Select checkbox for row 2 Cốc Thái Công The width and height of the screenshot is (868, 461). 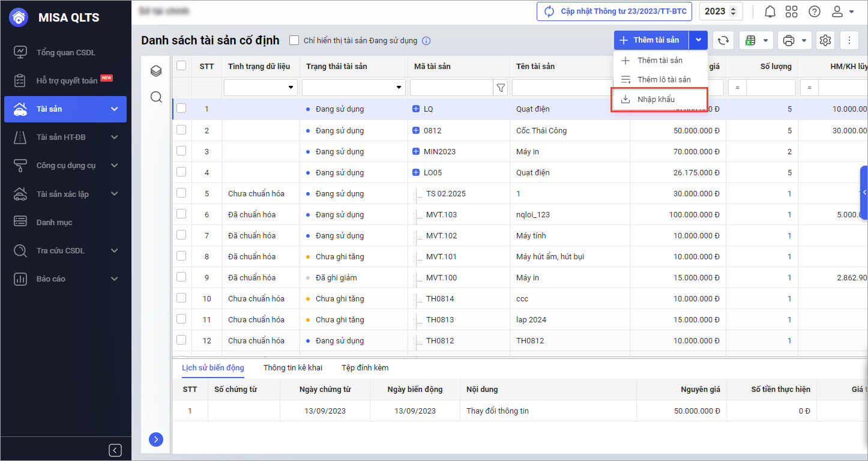coord(181,130)
